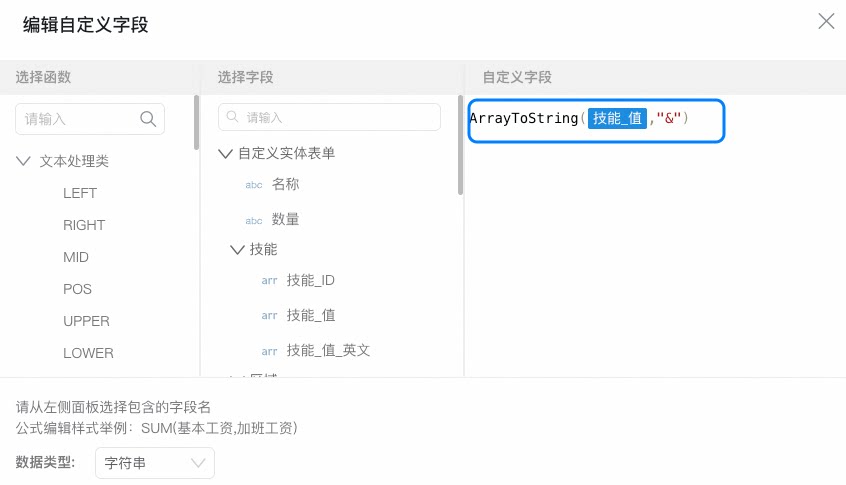
Task: Click the arr icon next to 技能_值_英文
Action: coord(269,351)
